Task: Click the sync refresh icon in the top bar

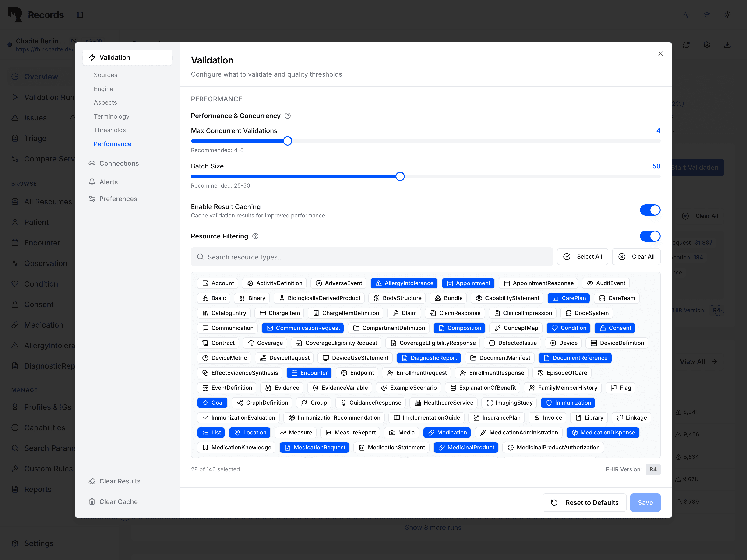Action: (687, 45)
